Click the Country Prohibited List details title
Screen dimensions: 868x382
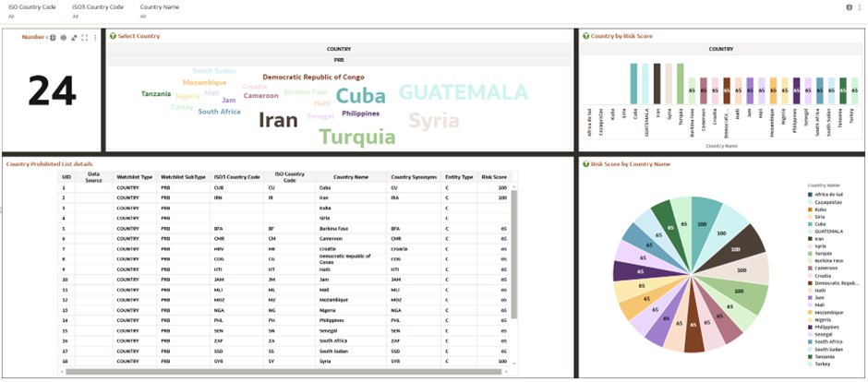49,164
